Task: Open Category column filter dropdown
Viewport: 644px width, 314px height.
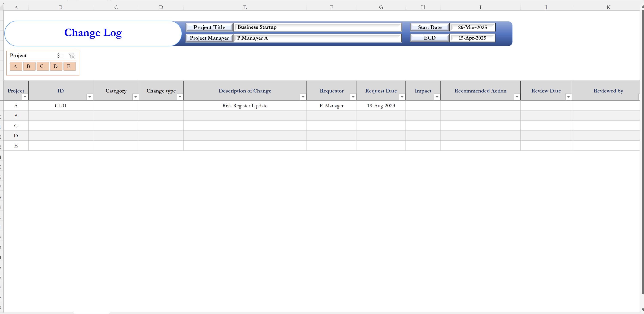Action: tap(135, 97)
